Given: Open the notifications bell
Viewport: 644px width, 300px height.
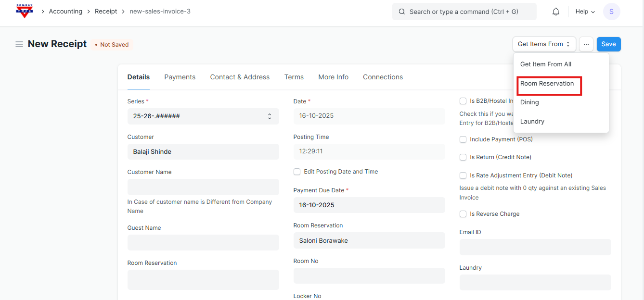Looking at the screenshot, I should click(x=556, y=12).
